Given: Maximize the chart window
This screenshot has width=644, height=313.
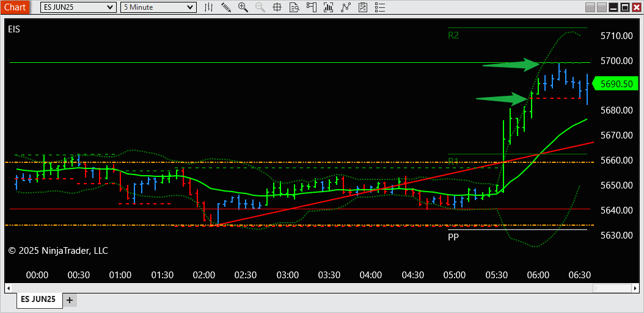Looking at the screenshot, I should click(624, 7).
